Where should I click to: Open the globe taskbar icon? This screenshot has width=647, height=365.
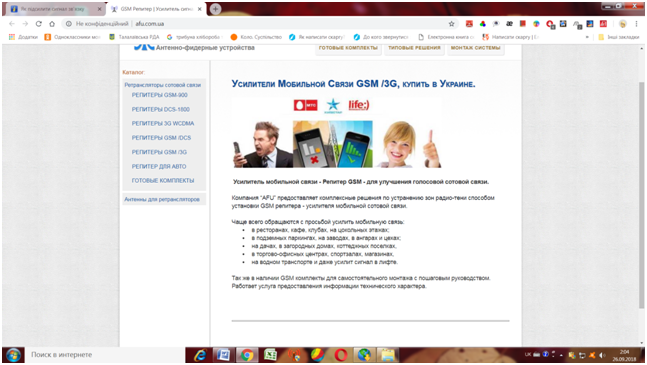pyautogui.click(x=364, y=355)
